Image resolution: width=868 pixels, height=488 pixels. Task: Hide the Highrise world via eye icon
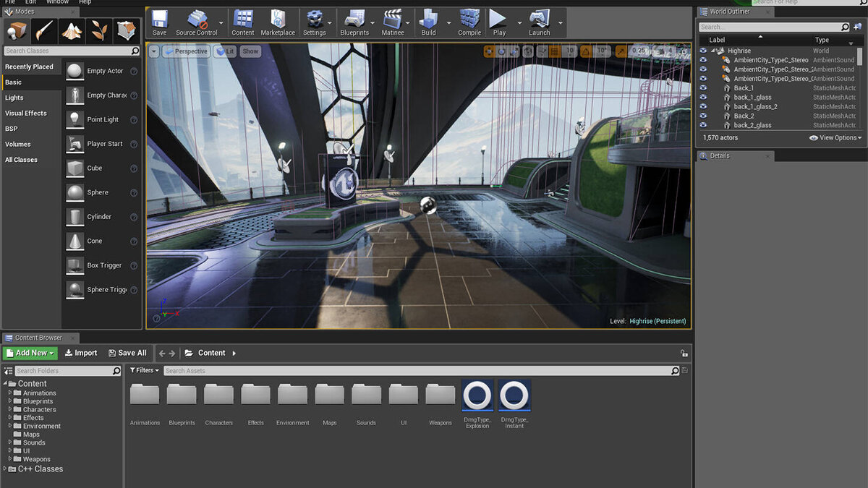point(703,51)
